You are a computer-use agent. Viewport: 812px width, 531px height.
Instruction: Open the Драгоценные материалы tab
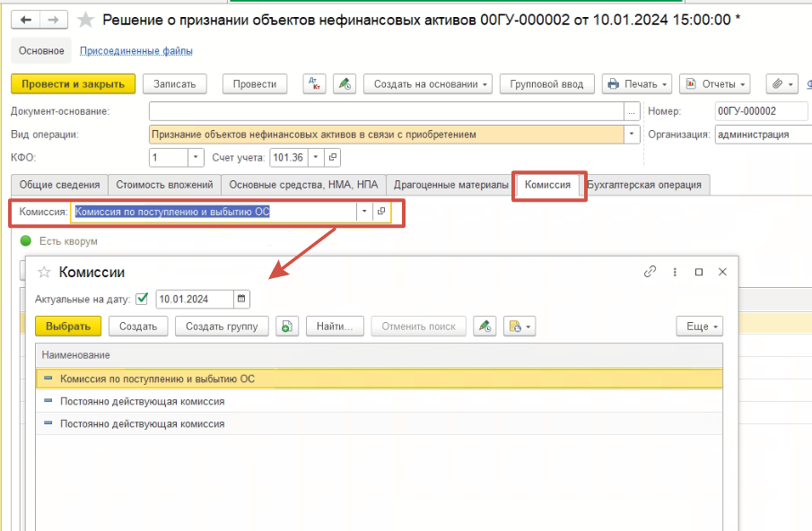(450, 185)
